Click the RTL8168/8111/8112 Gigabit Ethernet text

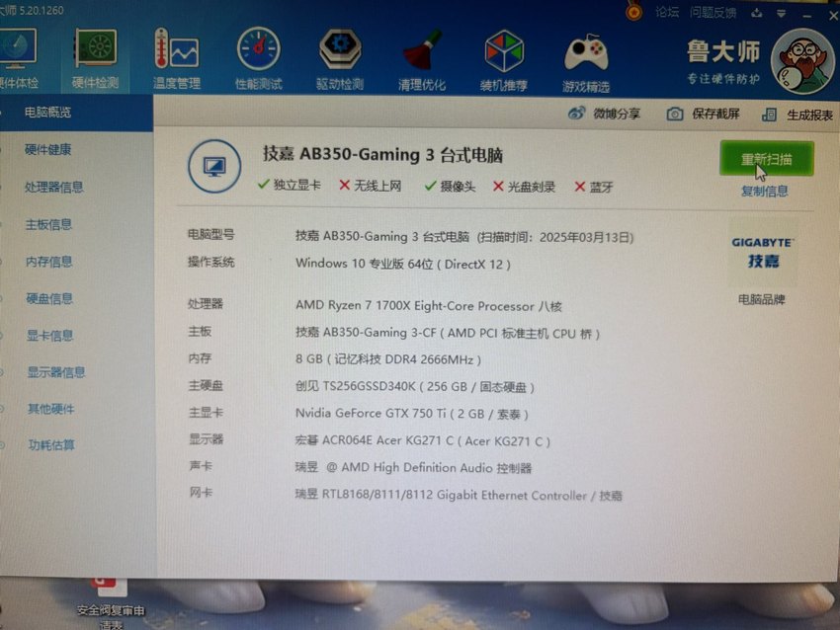click(460, 495)
